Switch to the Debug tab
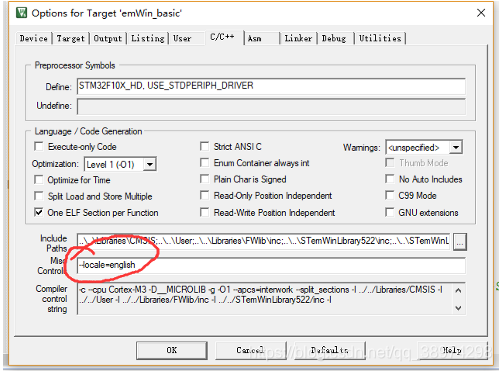 [x=334, y=38]
